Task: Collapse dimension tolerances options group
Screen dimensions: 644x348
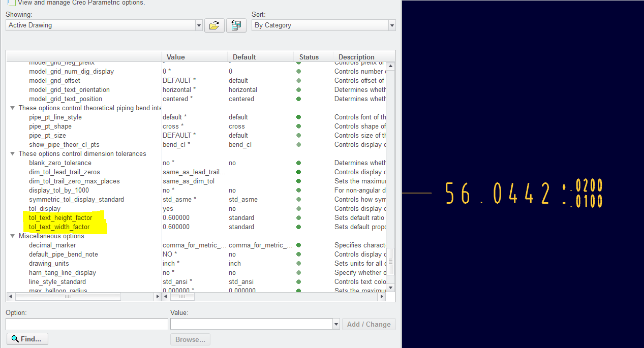Action: click(13, 154)
